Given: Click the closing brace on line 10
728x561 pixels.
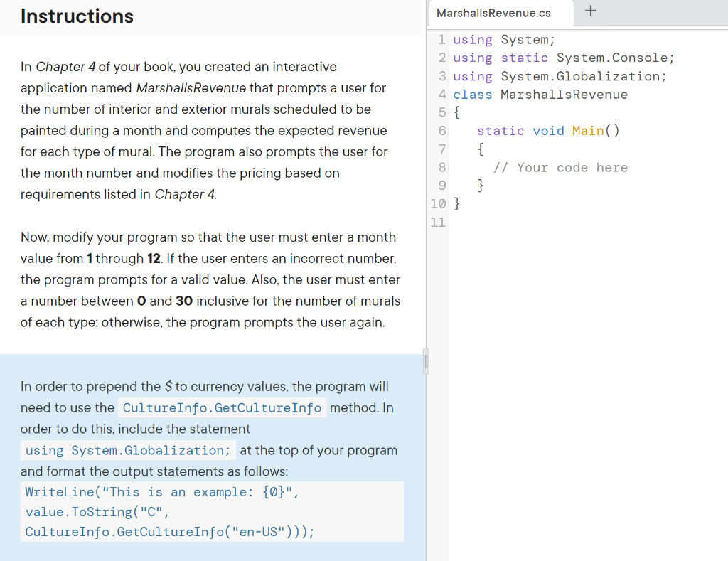Looking at the screenshot, I should (x=457, y=203).
